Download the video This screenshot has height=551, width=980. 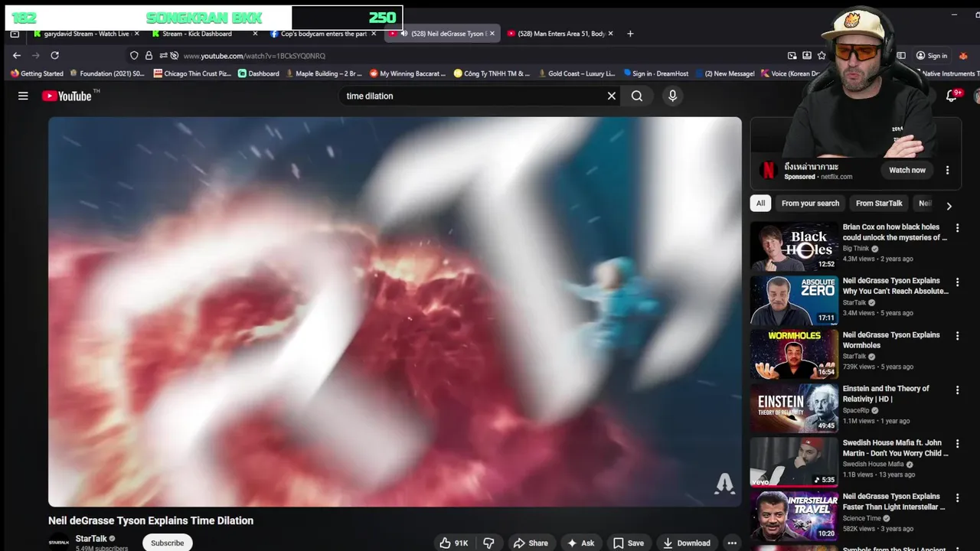(x=686, y=543)
